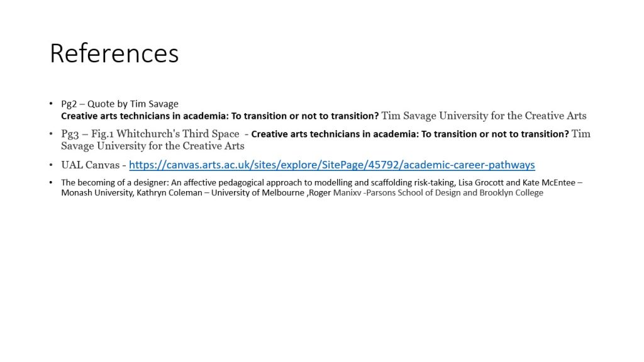Select the 'Pg2 – Quote by Tim Savage' line
The image size is (644, 362).
coord(119,104)
